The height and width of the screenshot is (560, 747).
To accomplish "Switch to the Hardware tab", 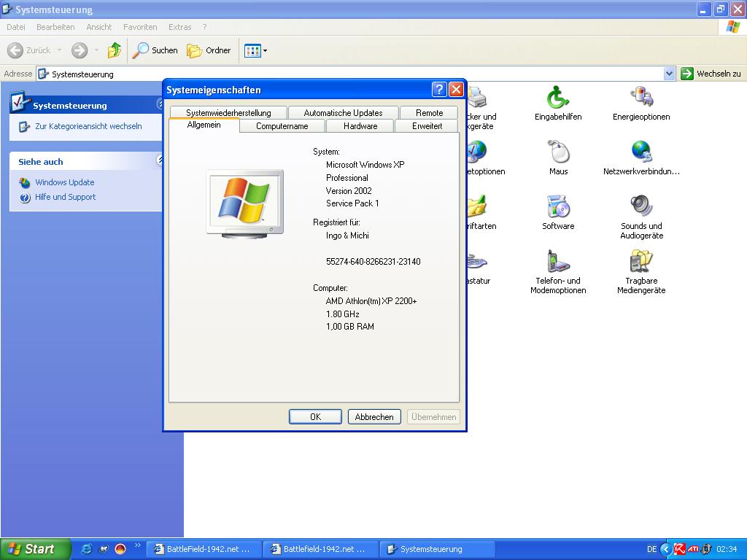I will (360, 126).
